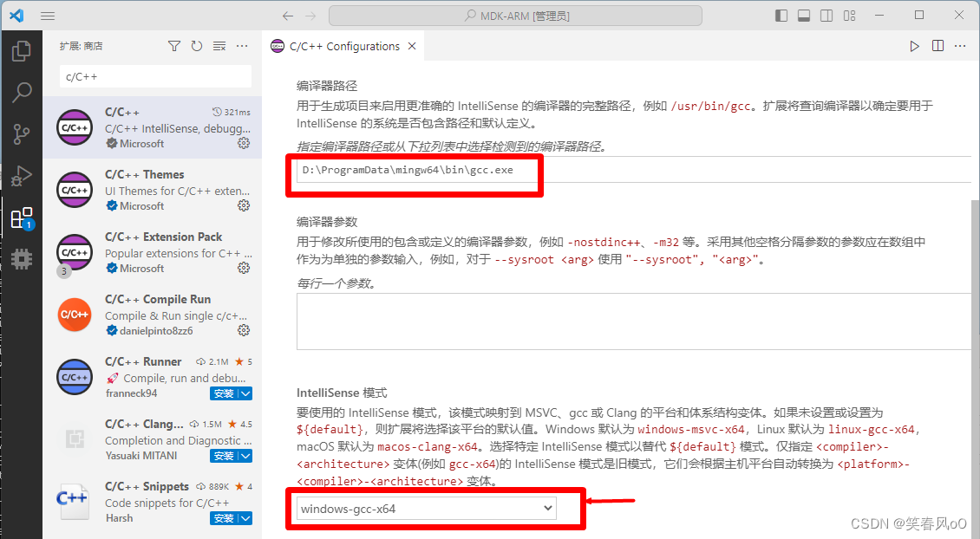Image resolution: width=980 pixels, height=539 pixels.
Task: Click the MDK-ARM command center search bar
Action: tap(516, 16)
